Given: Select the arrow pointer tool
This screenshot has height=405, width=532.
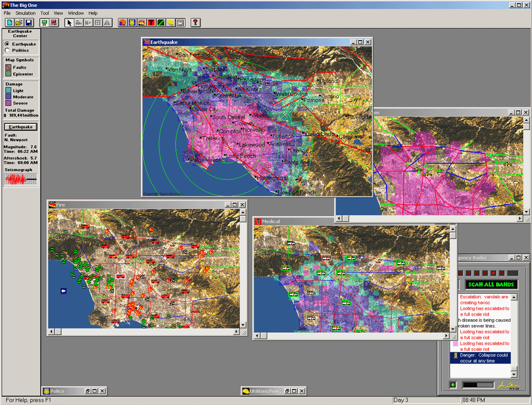Looking at the screenshot, I should (69, 23).
